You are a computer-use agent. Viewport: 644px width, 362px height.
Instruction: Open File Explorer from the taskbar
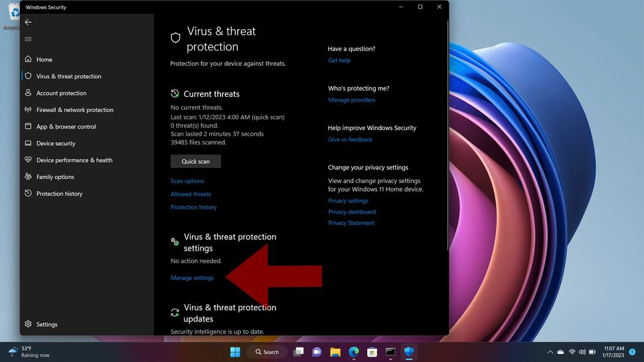pos(335,352)
